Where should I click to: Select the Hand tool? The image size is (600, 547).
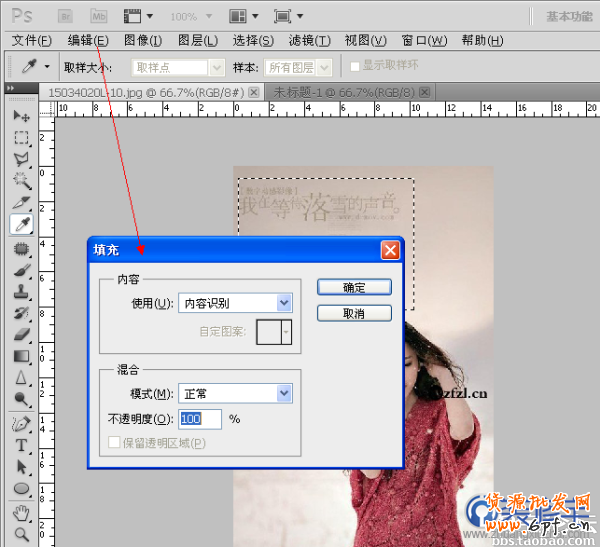pos(20,513)
